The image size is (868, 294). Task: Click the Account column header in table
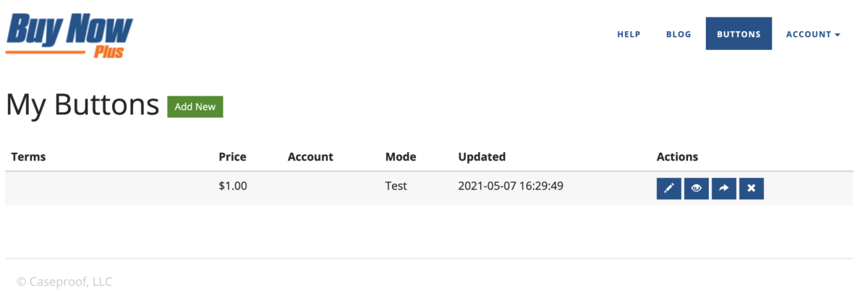coord(310,156)
